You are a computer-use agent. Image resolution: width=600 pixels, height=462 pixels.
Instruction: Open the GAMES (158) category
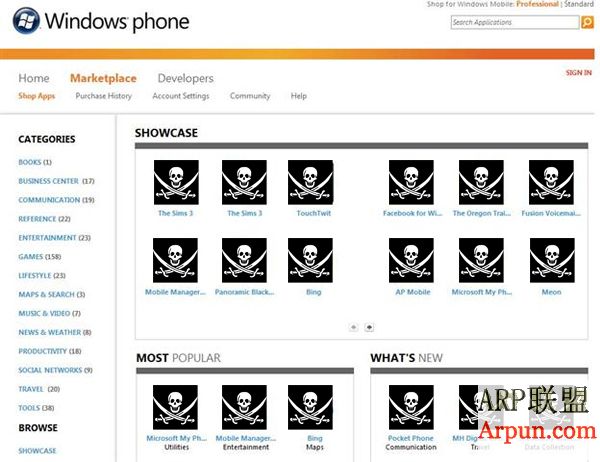point(40,256)
